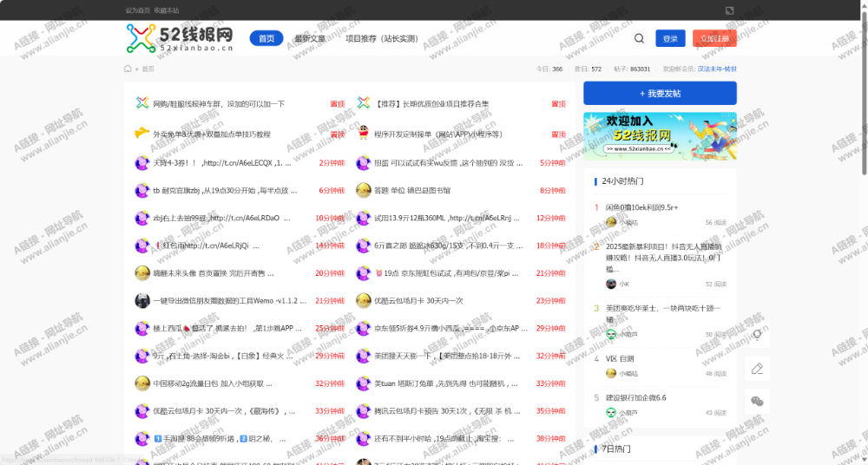Click 小葫芦 avatar under 建设银行加企微6.6
Image resolution: width=868 pixels, height=465 pixels.
click(x=611, y=412)
